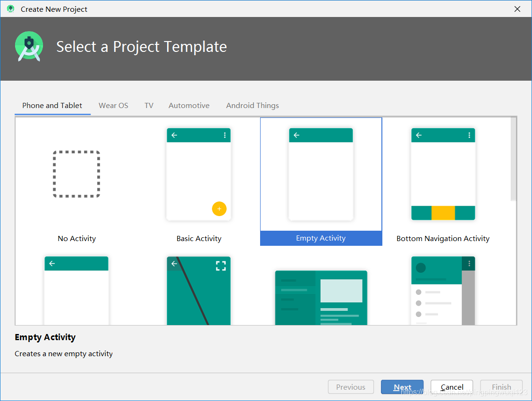Click the template list vertical scrollbar
The width and height of the screenshot is (532, 401).
[x=514, y=159]
